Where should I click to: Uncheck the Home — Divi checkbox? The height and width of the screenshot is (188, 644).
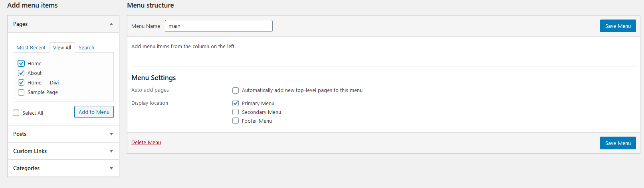click(x=21, y=82)
